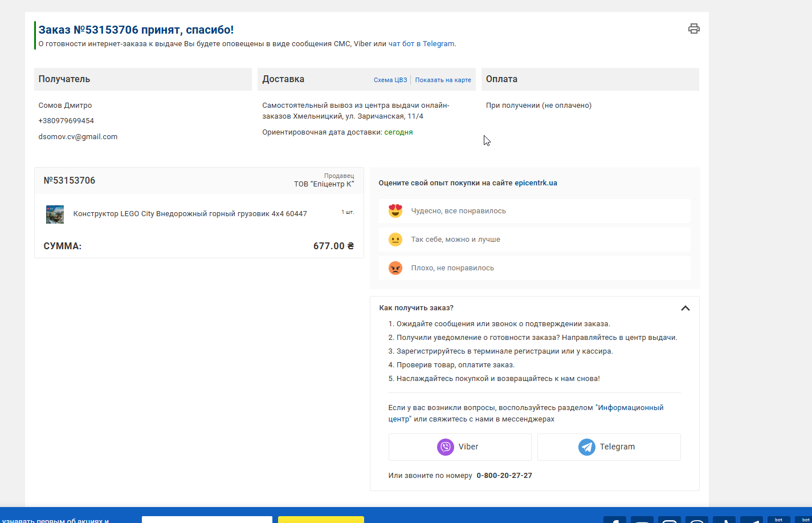Click 'Показать на карте' link

click(443, 80)
